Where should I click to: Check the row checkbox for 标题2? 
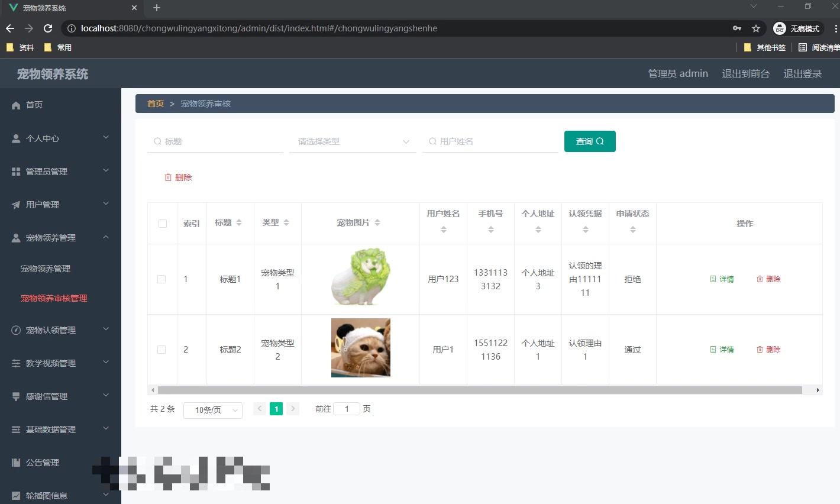(x=161, y=350)
